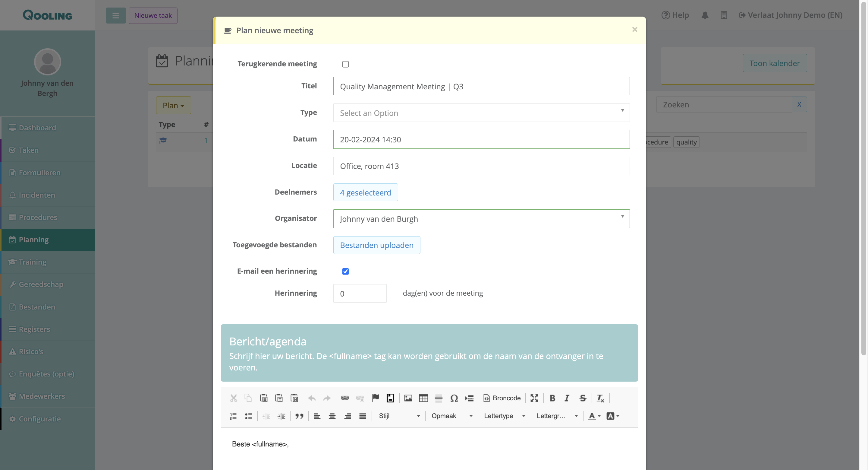This screenshot has height=470, width=868.
Task: Uncheck the E-mail een herinnering checkbox
Action: [345, 272]
